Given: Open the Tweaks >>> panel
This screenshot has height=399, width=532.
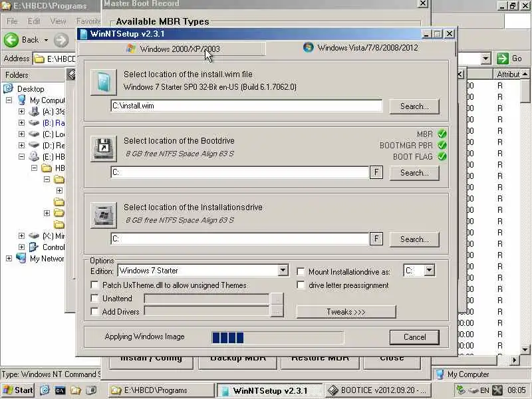Looking at the screenshot, I should (x=346, y=312).
